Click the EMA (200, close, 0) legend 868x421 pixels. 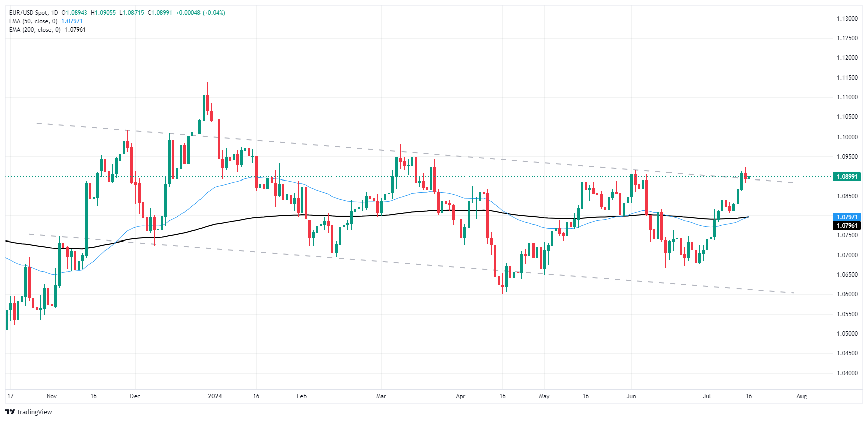pos(35,30)
